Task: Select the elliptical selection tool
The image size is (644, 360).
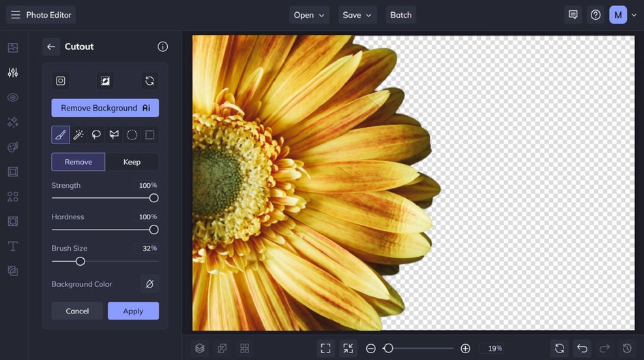Action: tap(132, 135)
